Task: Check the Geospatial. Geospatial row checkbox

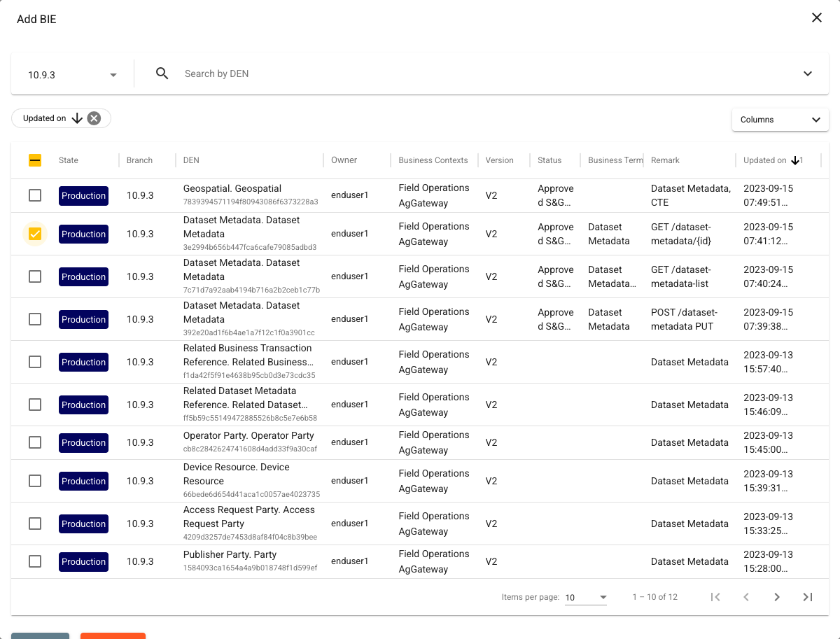Action: (x=35, y=195)
